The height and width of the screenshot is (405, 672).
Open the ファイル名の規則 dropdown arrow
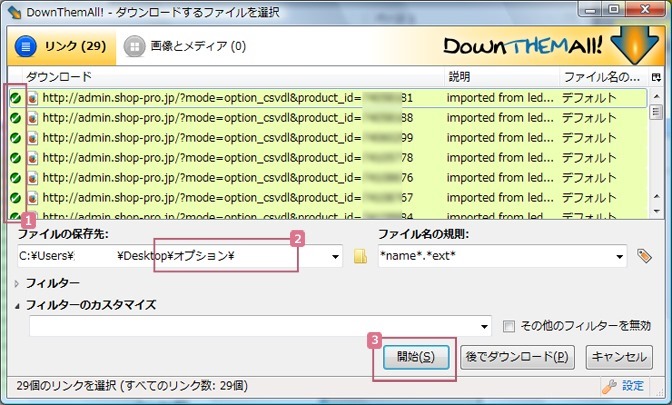click(621, 256)
